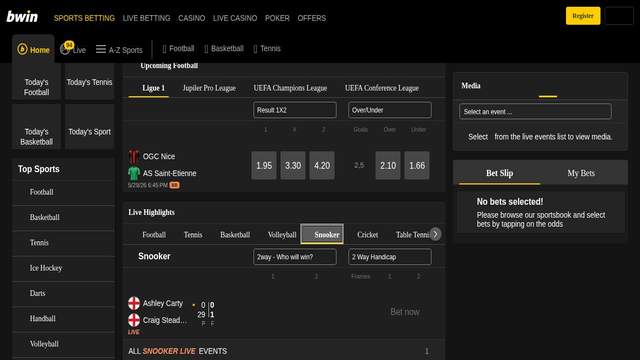Open POKER menu item
This screenshot has height=360, width=640.
(277, 18)
